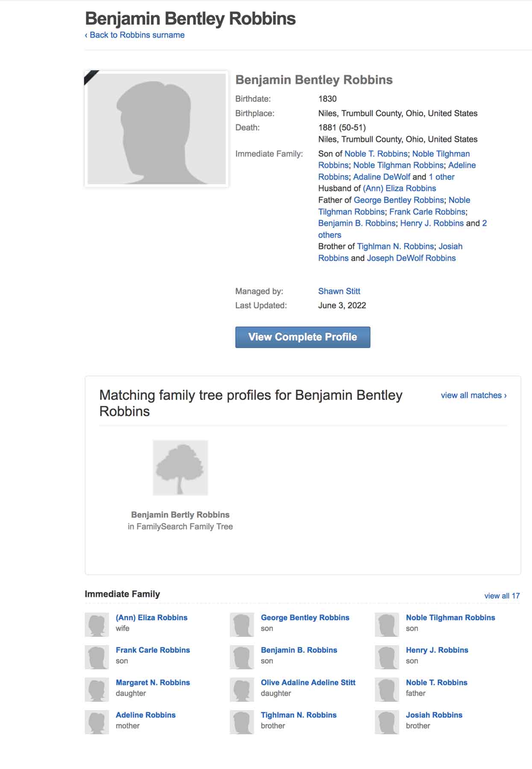532x769 pixels.
Task: Open manager Shawn Stitt's profile
Action: 339,291
